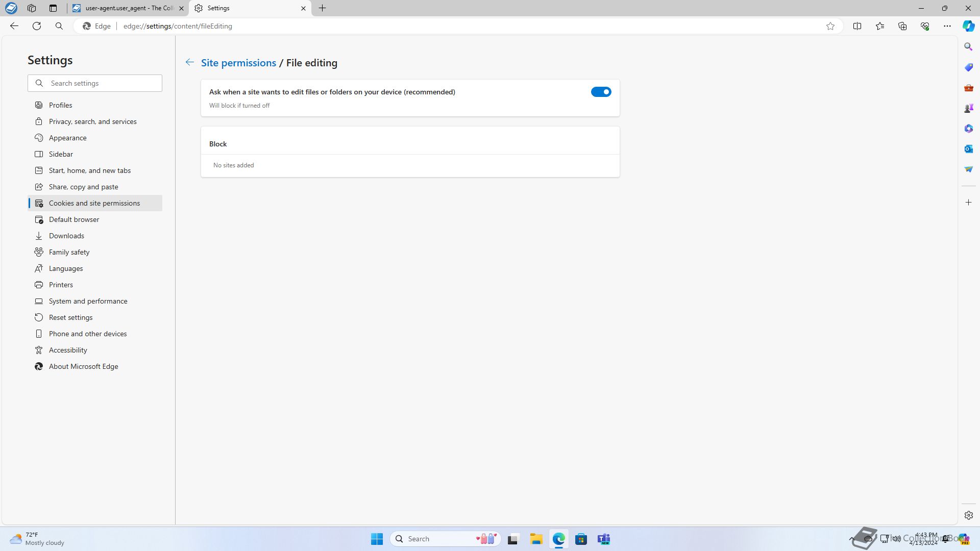
Task: Click the new tab plus button
Action: (x=323, y=8)
